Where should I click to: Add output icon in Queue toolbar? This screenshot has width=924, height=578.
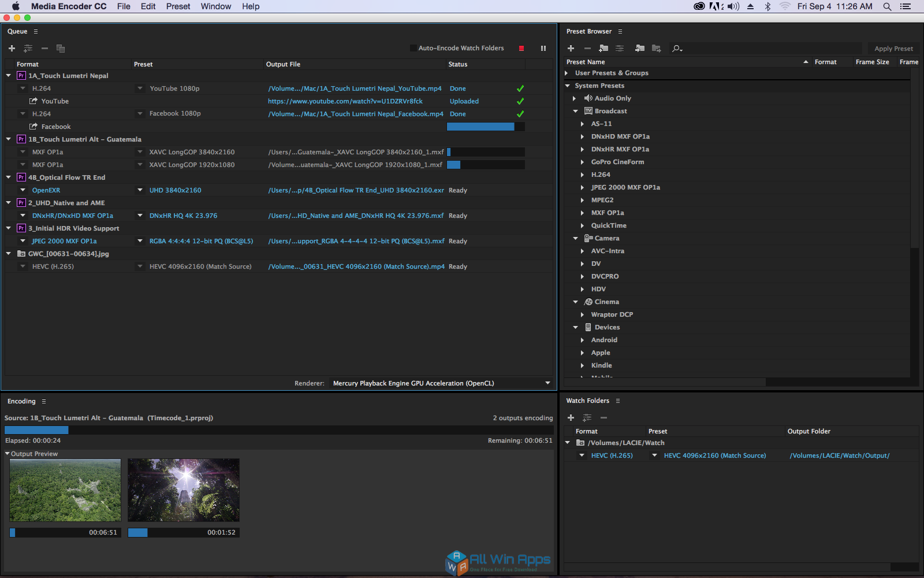(x=28, y=49)
